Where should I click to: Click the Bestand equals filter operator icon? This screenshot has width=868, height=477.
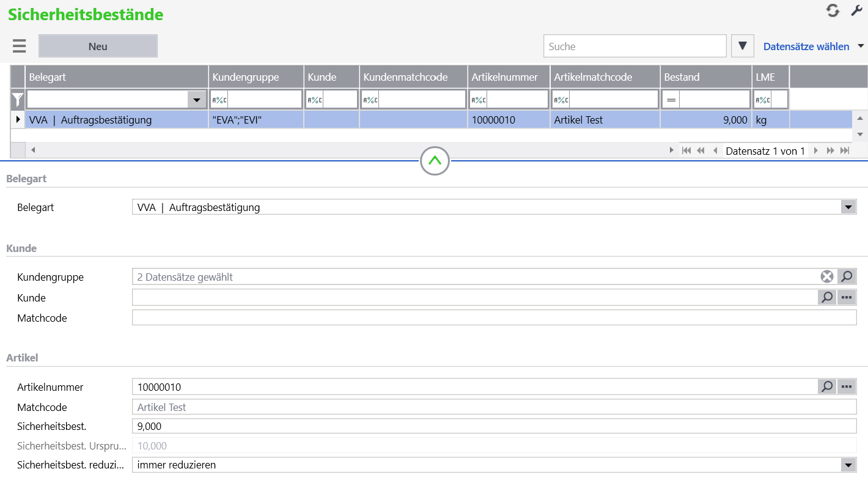[671, 100]
